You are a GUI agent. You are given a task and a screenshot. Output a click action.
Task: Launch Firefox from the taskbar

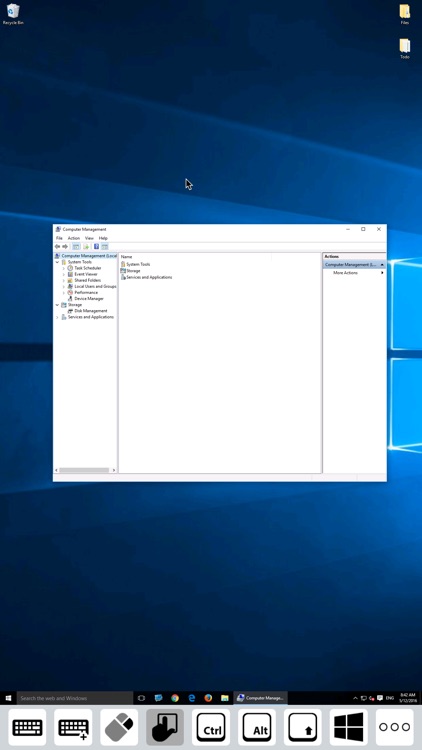[x=208, y=698]
